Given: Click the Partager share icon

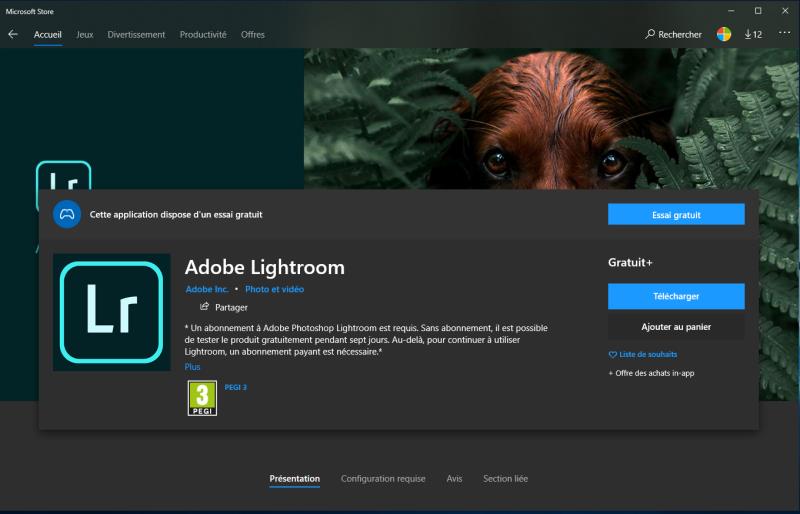Looking at the screenshot, I should coord(205,306).
